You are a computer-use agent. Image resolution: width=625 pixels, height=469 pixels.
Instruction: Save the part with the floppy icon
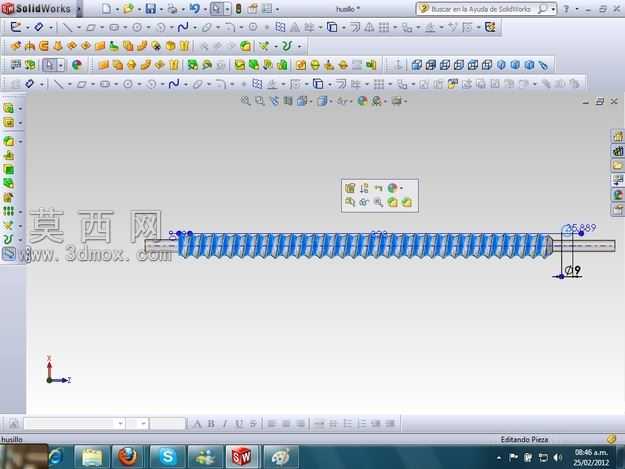(151, 9)
